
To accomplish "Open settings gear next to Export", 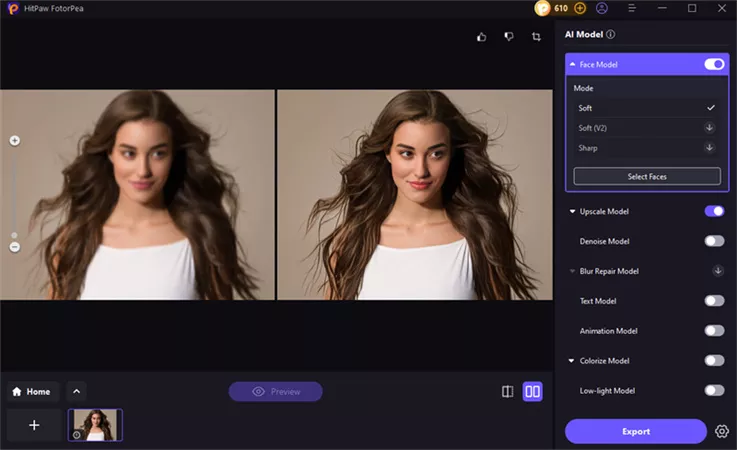I will (x=722, y=431).
